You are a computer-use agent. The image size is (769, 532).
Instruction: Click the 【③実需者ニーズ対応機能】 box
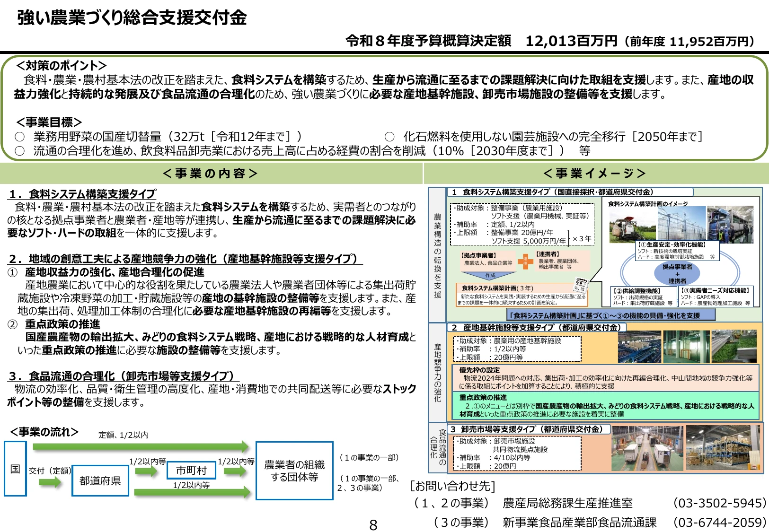716,297
